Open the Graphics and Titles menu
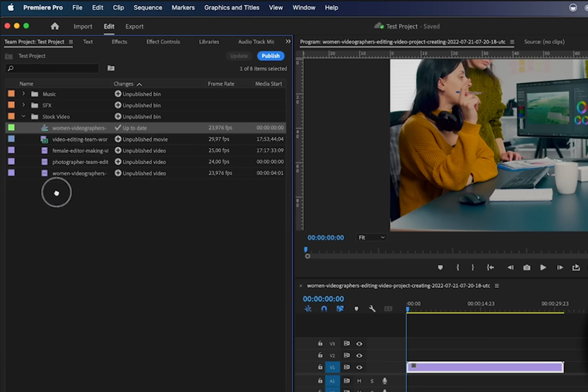 [232, 7]
